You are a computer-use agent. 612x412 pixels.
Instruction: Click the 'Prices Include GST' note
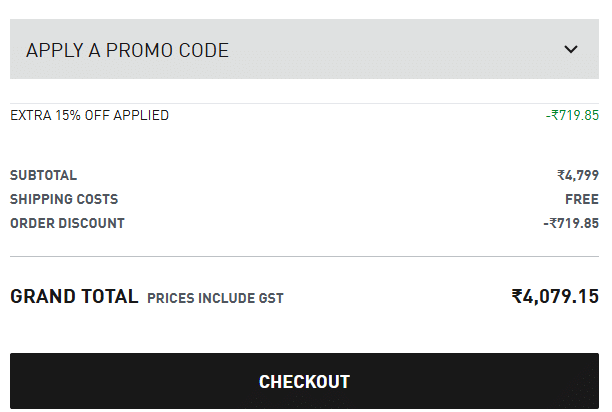(215, 298)
